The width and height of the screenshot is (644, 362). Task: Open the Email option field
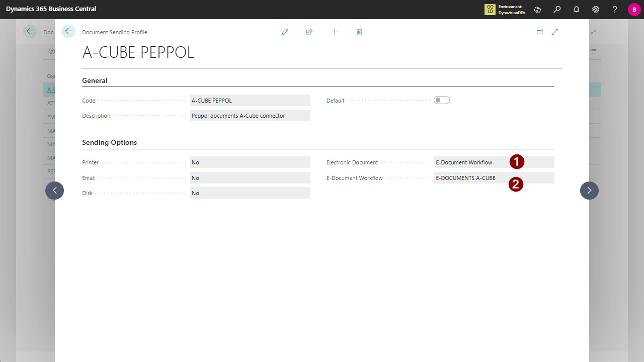tap(250, 178)
